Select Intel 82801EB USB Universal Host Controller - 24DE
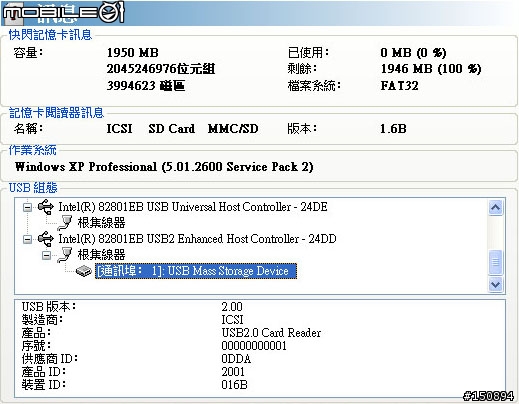This screenshot has height=404, width=519. 193,207
